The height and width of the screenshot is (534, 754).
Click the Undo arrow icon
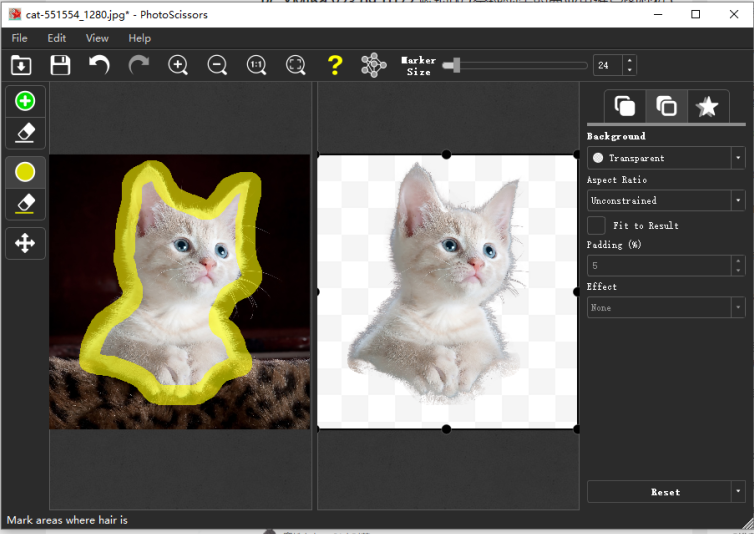click(100, 65)
